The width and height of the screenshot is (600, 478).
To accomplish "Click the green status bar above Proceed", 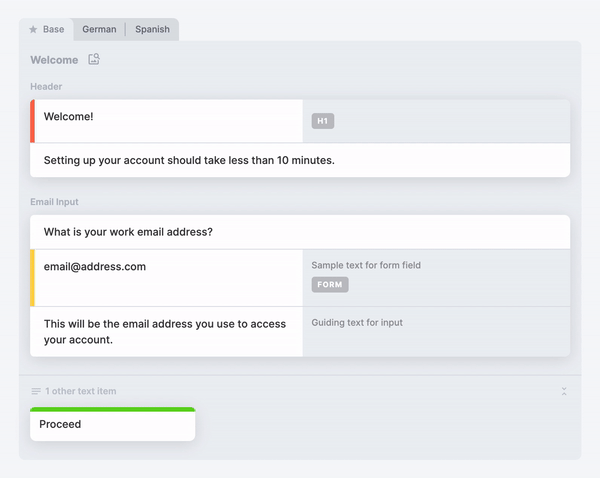I will [112, 409].
